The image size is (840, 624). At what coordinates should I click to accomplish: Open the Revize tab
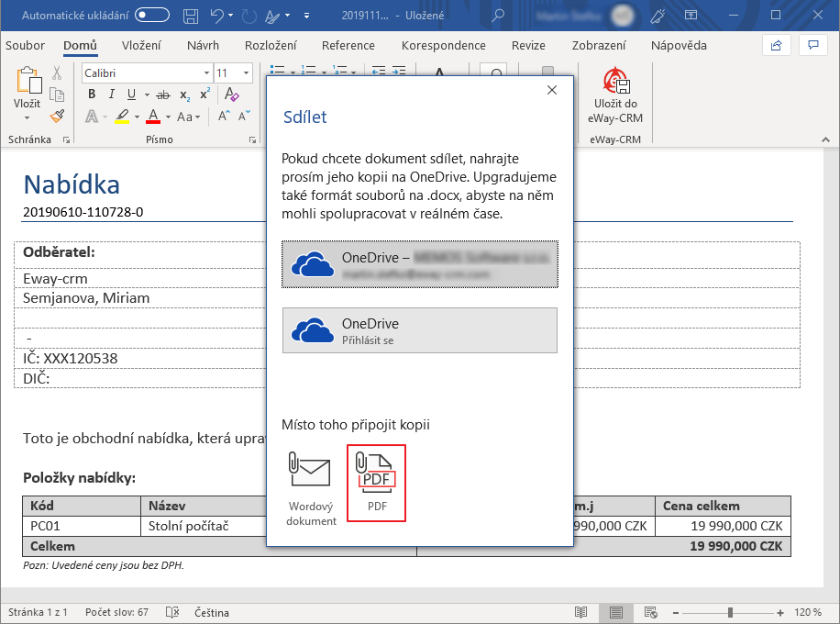pos(528,46)
